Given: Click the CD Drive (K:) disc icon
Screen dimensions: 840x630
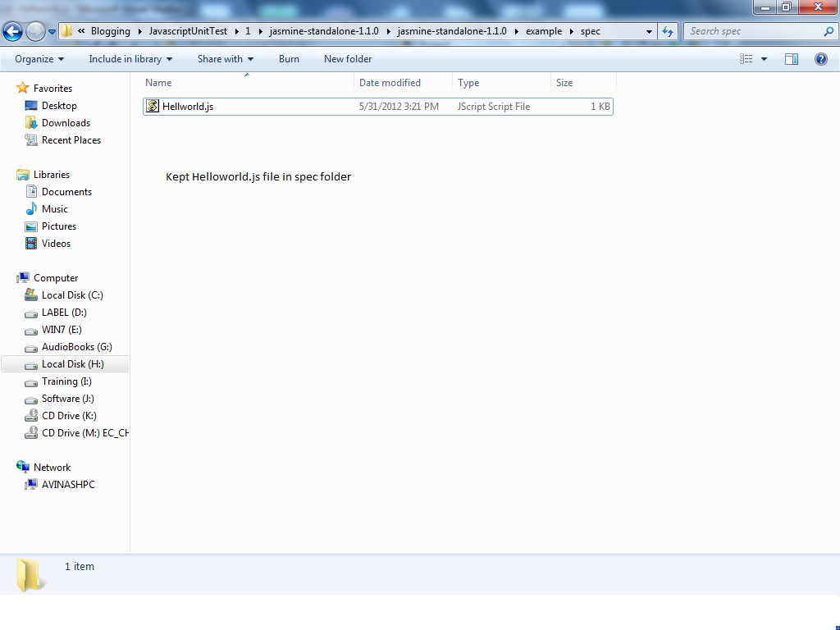Looking at the screenshot, I should [x=31, y=416].
